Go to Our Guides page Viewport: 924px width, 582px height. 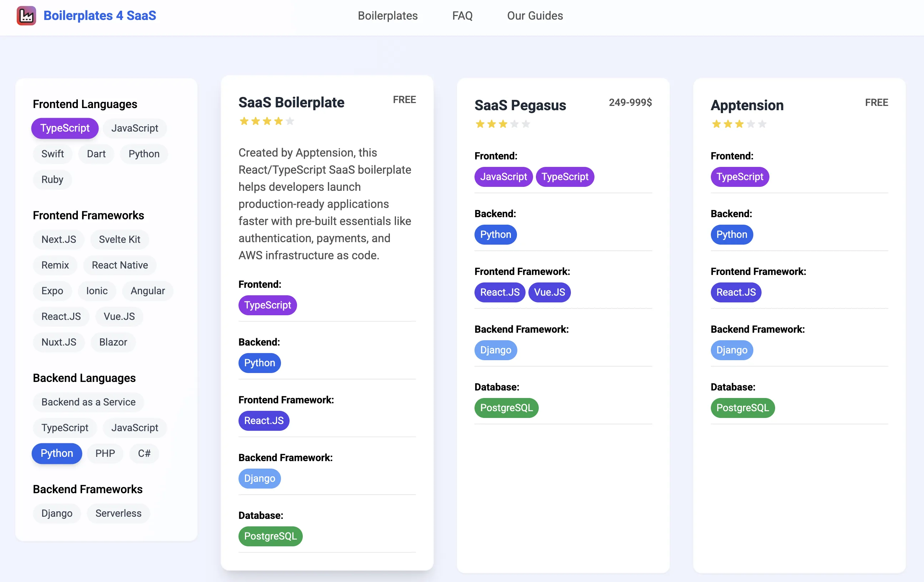tap(535, 16)
